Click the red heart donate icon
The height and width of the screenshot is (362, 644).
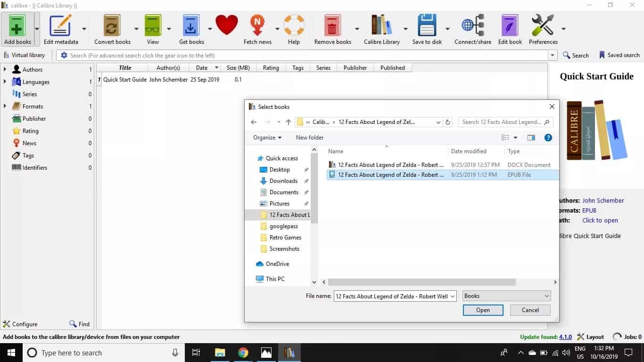(227, 25)
